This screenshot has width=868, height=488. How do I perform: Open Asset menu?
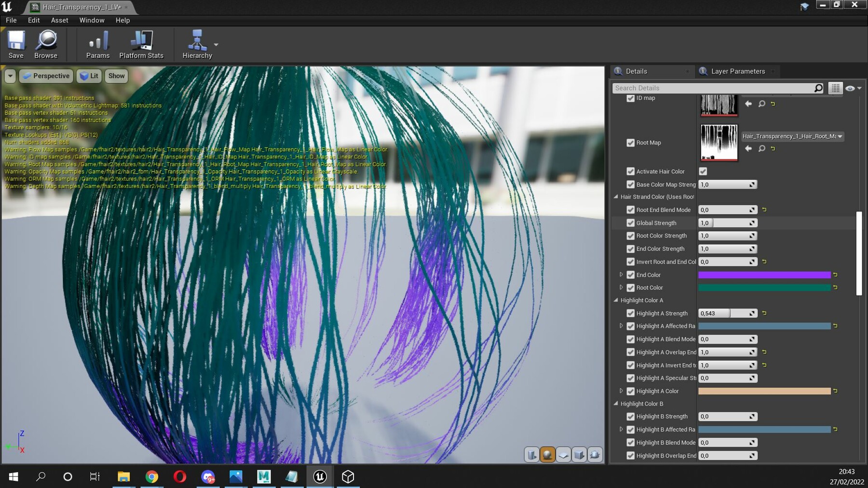click(x=60, y=20)
